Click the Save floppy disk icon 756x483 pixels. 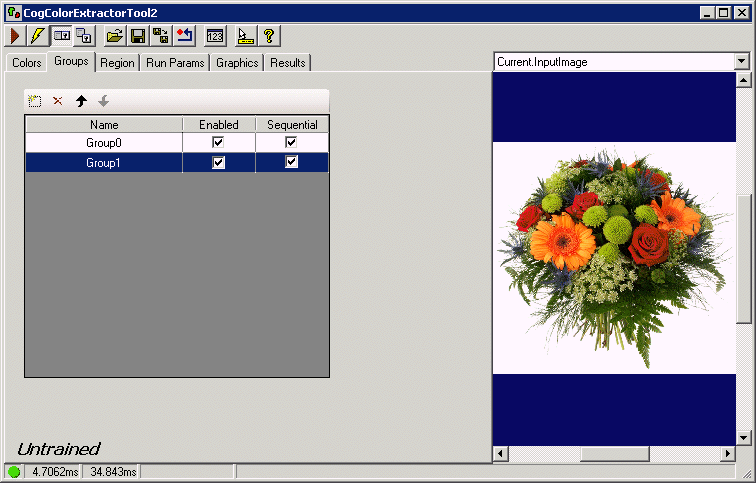[x=138, y=36]
